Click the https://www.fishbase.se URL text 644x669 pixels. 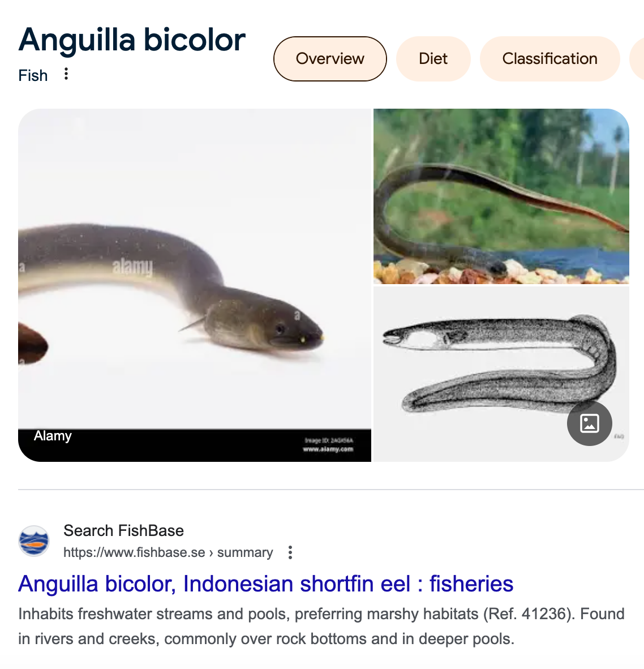[134, 552]
